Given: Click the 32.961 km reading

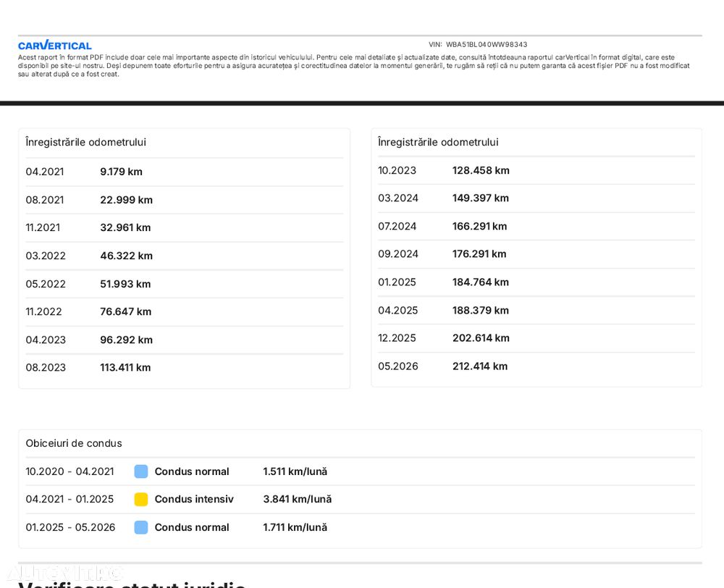Looking at the screenshot, I should 125,227.
